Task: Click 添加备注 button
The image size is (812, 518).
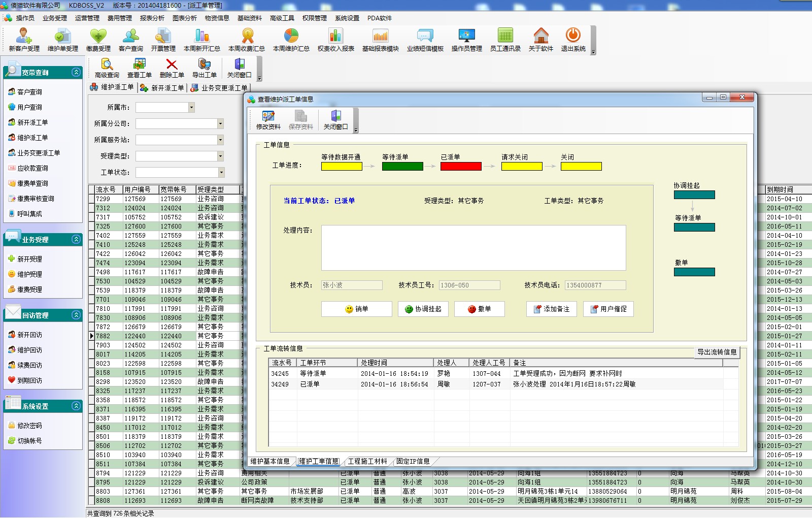Action: 552,309
